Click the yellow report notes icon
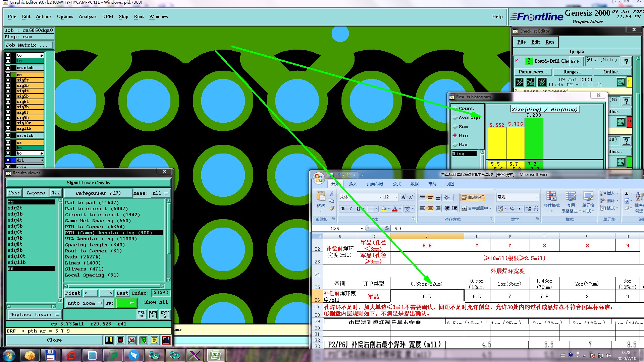644x362 pixels. tap(154, 340)
